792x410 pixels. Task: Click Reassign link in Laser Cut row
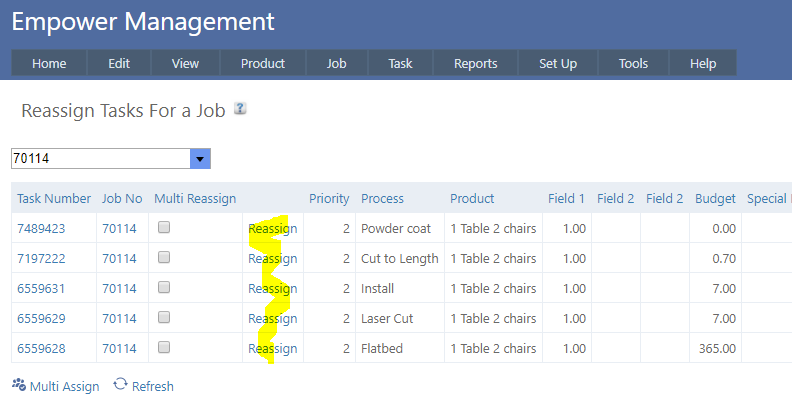pos(272,319)
